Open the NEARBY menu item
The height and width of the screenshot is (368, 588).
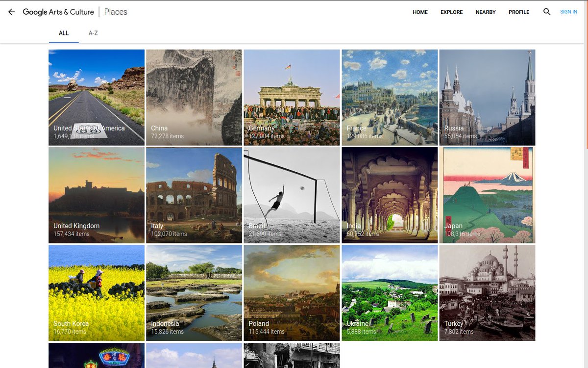click(x=486, y=12)
